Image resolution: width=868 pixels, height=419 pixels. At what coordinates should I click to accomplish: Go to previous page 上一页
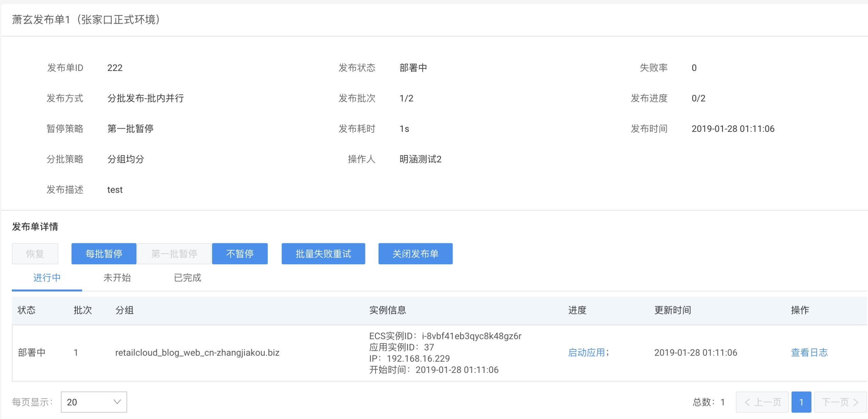(x=762, y=402)
